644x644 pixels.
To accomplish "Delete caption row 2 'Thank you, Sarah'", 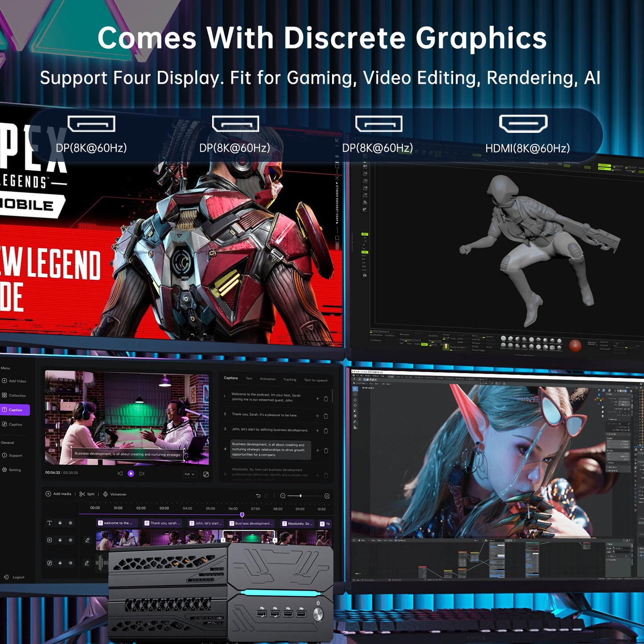I will [326, 416].
